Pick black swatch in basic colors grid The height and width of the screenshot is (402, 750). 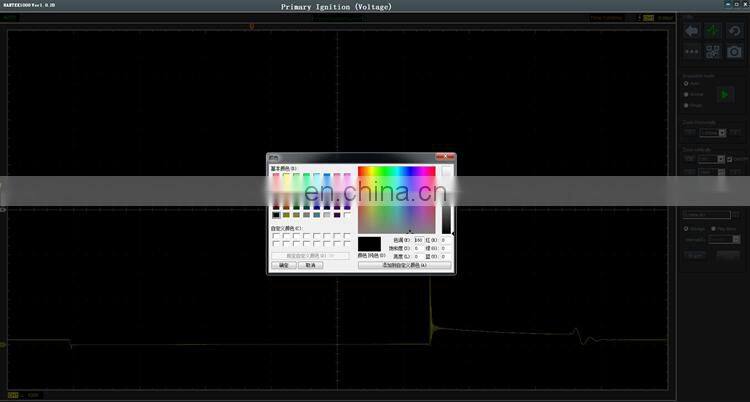click(276, 214)
